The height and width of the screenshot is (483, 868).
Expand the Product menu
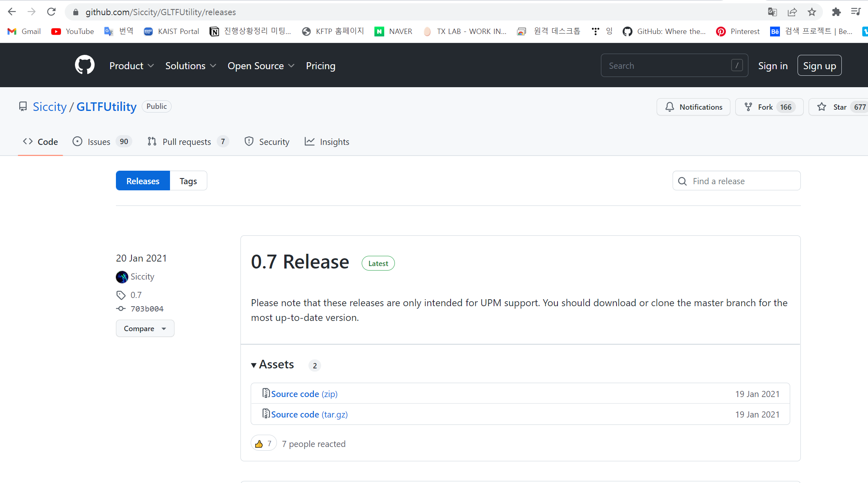[131, 66]
